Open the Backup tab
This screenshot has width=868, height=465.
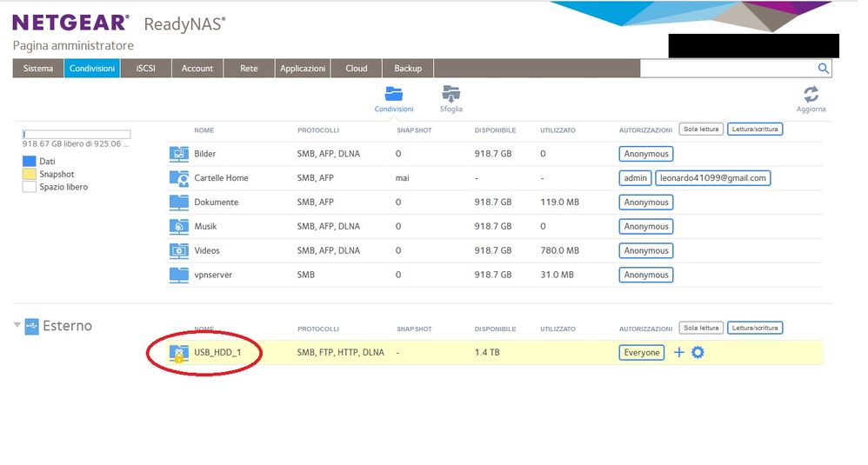pyautogui.click(x=408, y=69)
